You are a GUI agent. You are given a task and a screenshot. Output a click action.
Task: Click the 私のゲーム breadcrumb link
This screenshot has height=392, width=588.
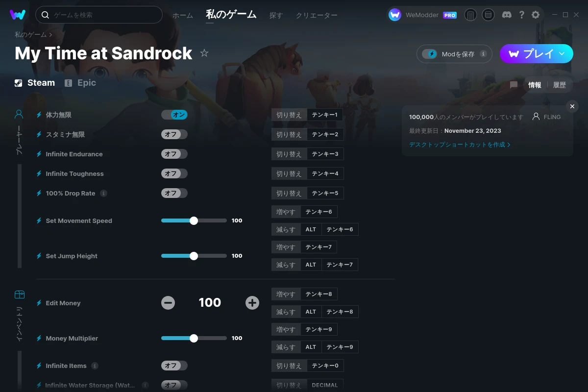tap(30, 35)
